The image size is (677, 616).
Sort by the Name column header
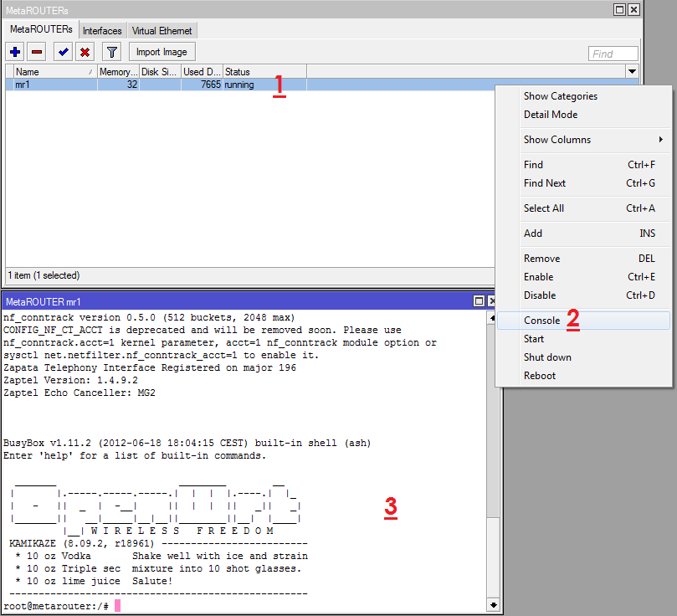tap(55, 72)
